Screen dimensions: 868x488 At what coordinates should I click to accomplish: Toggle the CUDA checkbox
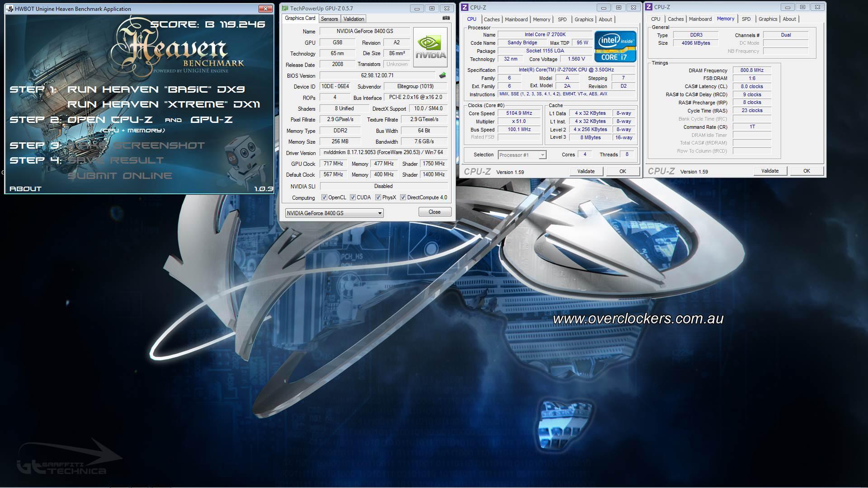click(353, 197)
